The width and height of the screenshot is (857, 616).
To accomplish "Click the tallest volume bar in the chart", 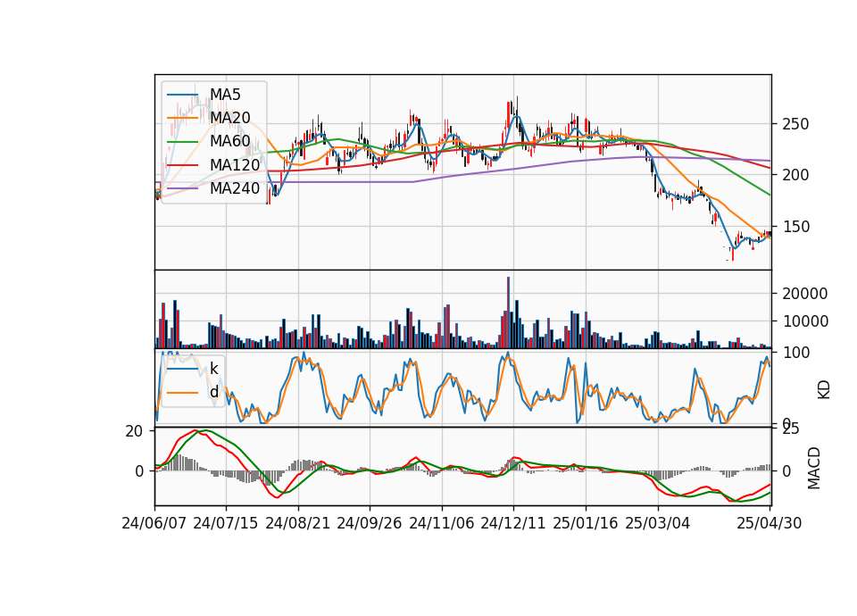I will click(x=508, y=312).
